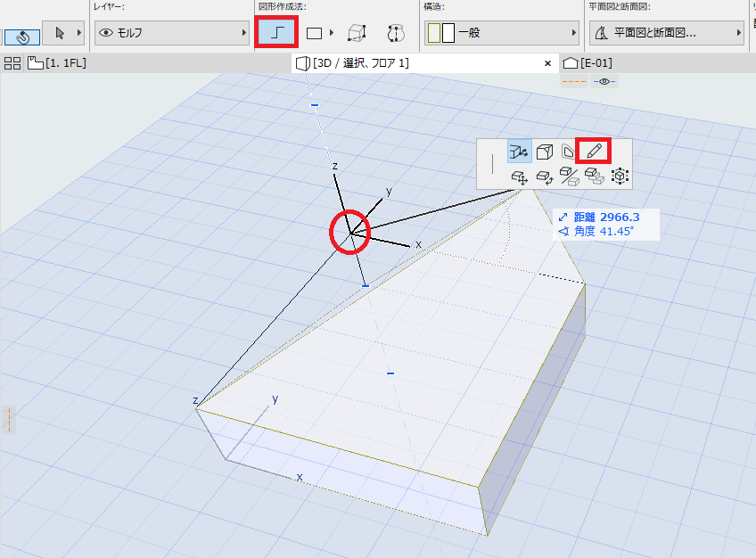Select the rectangle geometry method
Screen dimensions: 756x558
pos(315,33)
